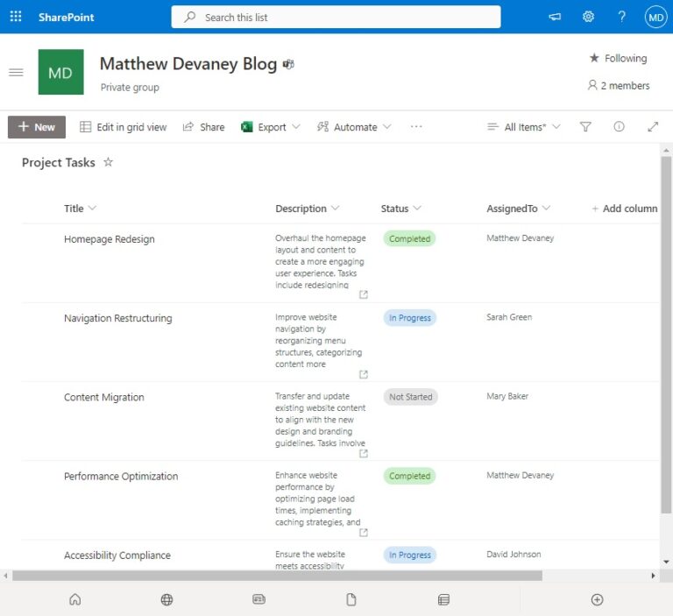Open the app launcher waffle icon
The image size is (673, 616).
pyautogui.click(x=16, y=17)
